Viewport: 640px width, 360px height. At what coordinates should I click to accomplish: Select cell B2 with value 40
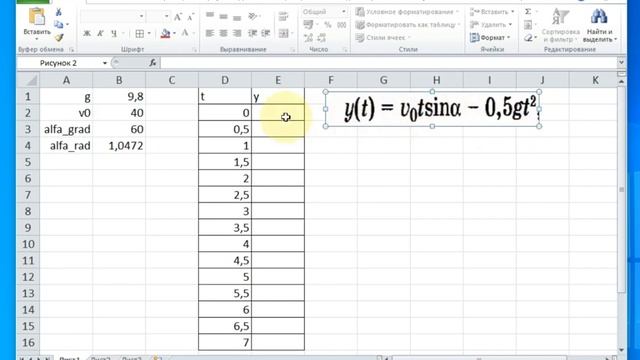coord(119,113)
